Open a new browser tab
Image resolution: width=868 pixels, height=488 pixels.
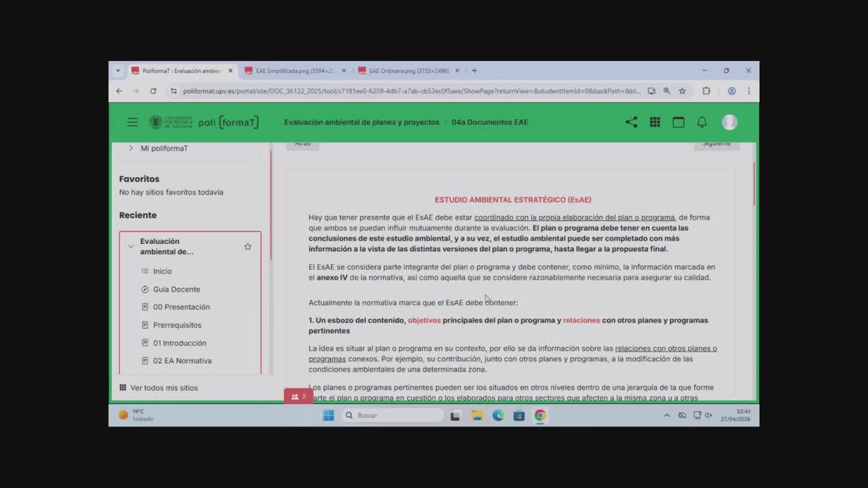tap(474, 70)
